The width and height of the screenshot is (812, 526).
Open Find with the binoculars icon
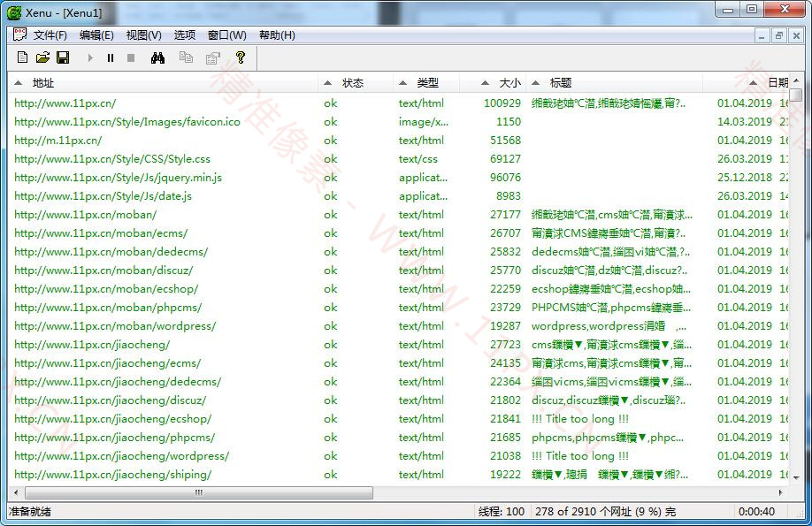[158, 57]
